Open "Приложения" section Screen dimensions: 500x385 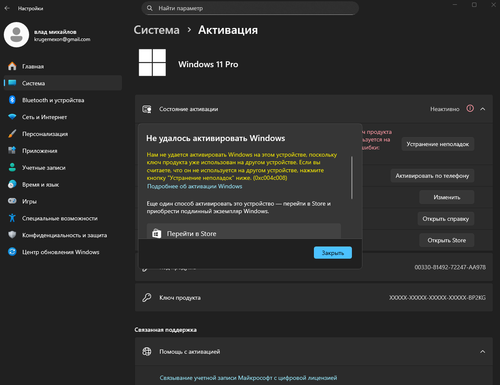pos(63,151)
